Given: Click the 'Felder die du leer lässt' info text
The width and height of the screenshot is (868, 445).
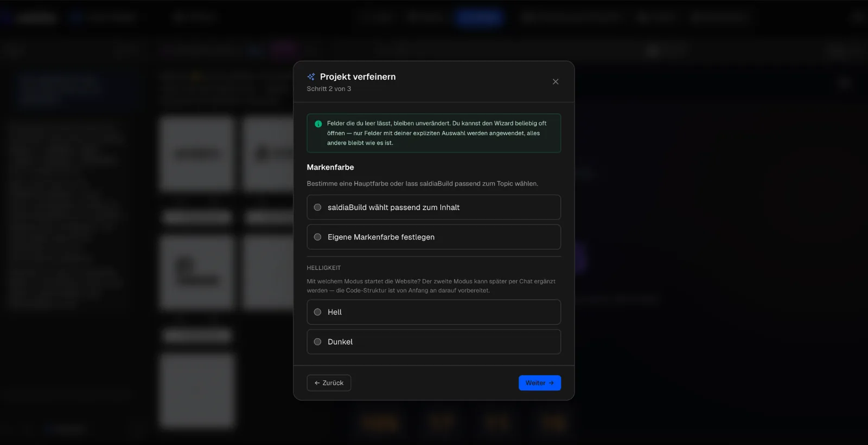Looking at the screenshot, I should (437, 133).
